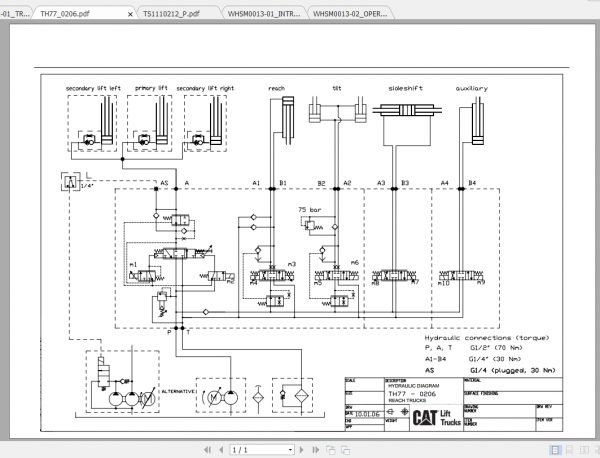Viewport: 600px width, 458px height.
Task: Select single page layout icon
Action: (570, 450)
